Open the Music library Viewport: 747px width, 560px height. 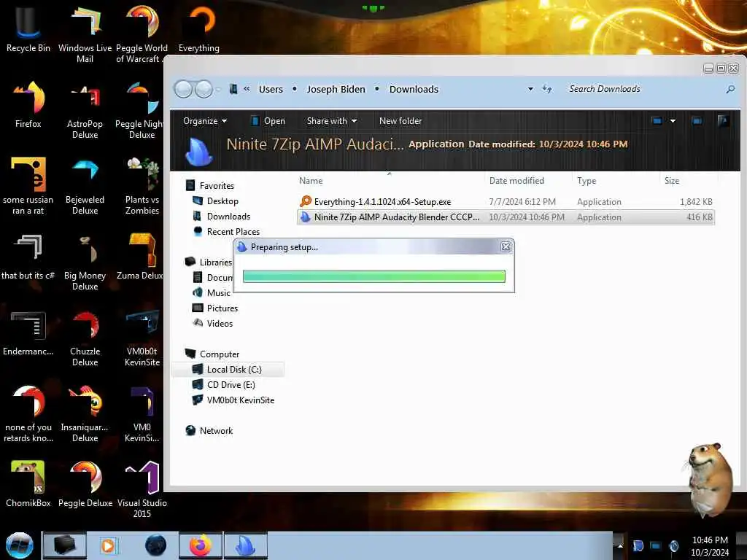pyautogui.click(x=212, y=293)
